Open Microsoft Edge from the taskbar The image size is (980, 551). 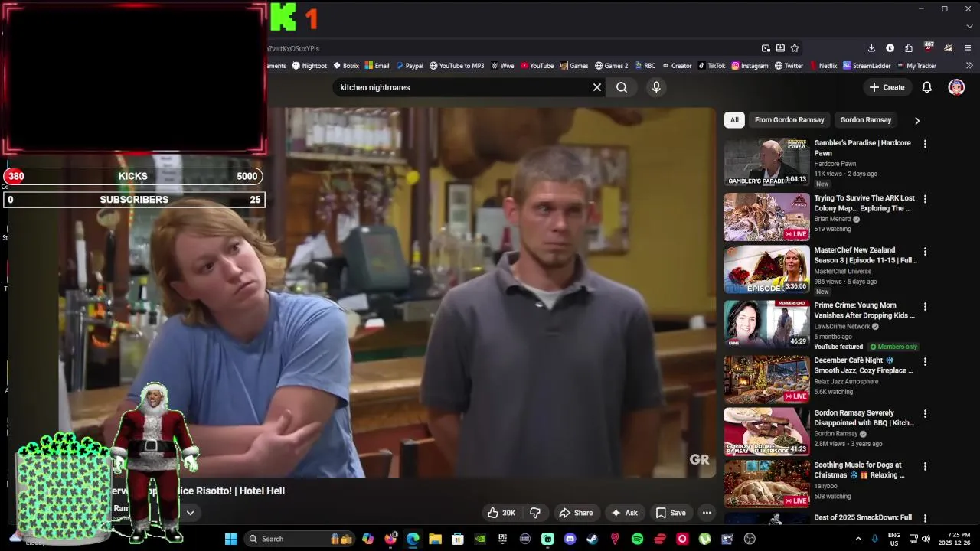click(x=413, y=539)
